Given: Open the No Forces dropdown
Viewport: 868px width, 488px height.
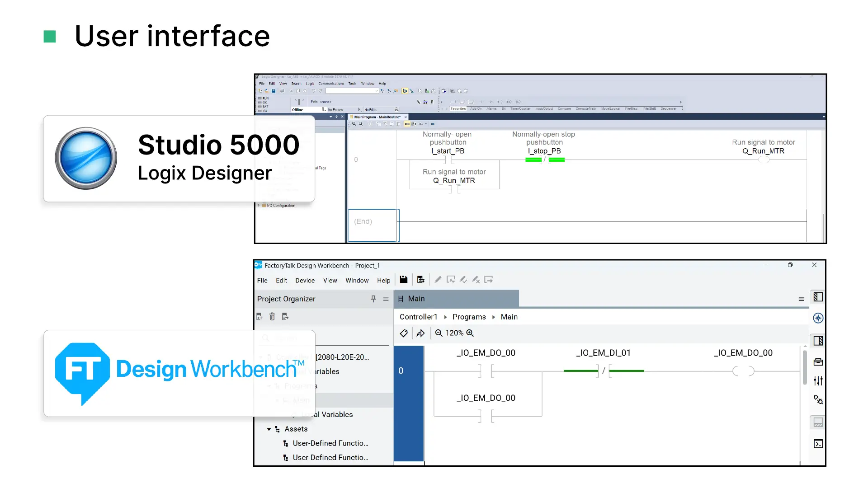Looking at the screenshot, I should click(360, 110).
